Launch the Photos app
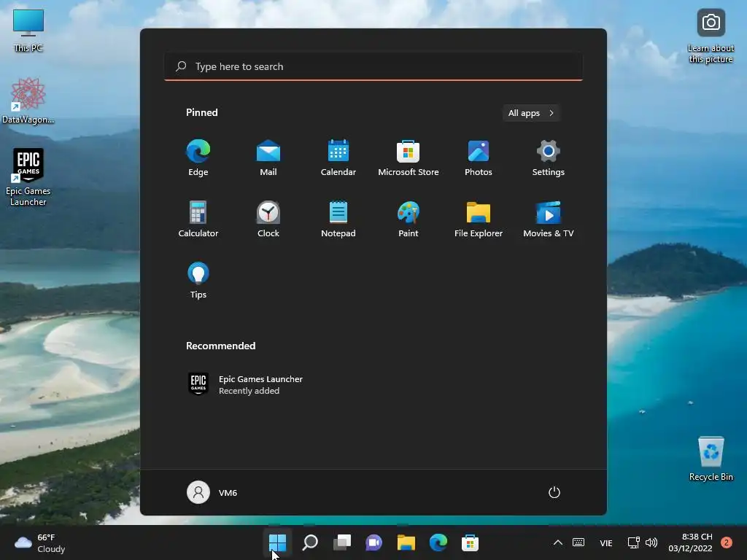 [479, 158]
